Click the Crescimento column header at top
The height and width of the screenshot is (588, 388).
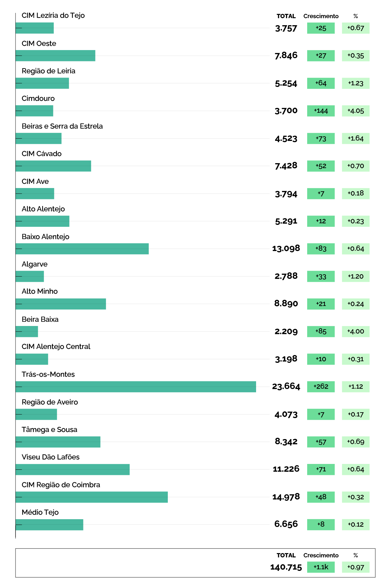321,16
